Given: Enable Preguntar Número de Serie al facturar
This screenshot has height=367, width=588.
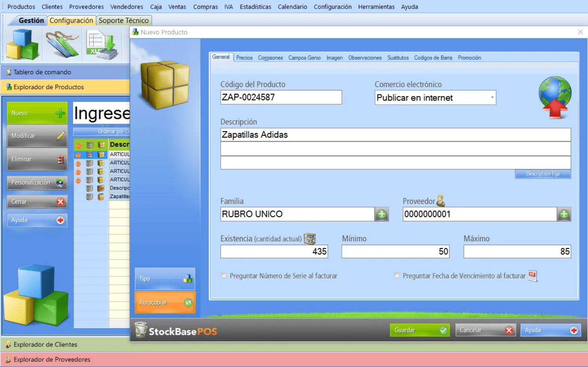Looking at the screenshot, I should (x=224, y=275).
